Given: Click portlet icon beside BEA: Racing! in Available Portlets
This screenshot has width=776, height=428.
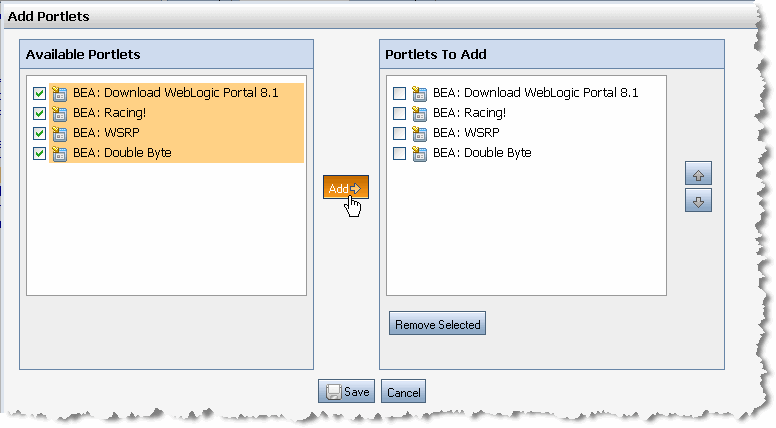Looking at the screenshot, I should (x=59, y=113).
